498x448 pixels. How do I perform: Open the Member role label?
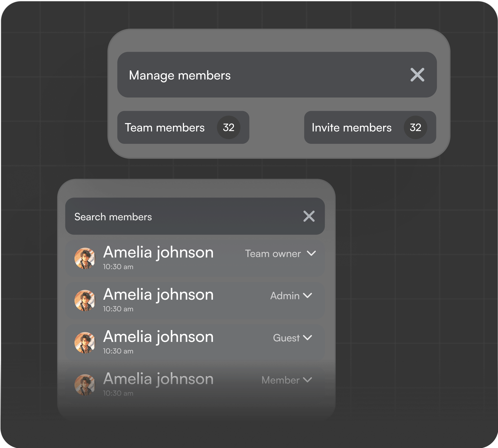pyautogui.click(x=280, y=380)
